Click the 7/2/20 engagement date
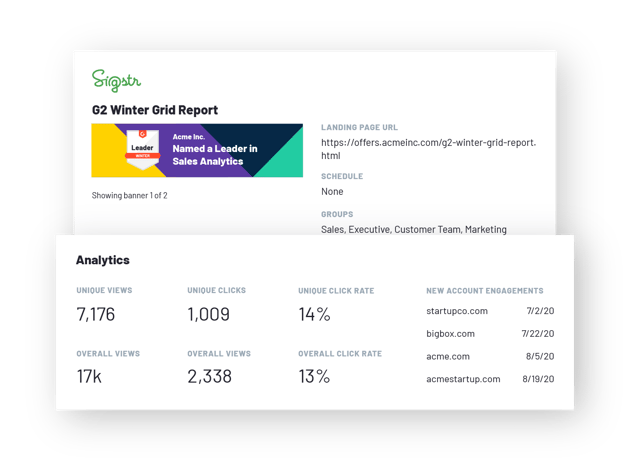This screenshot has height=463, width=630. [540, 311]
